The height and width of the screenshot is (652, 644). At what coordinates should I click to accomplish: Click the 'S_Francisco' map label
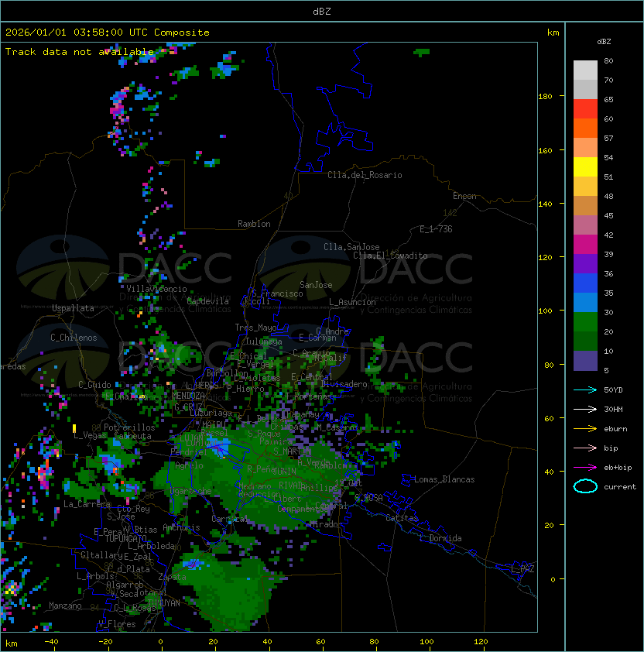tap(277, 293)
